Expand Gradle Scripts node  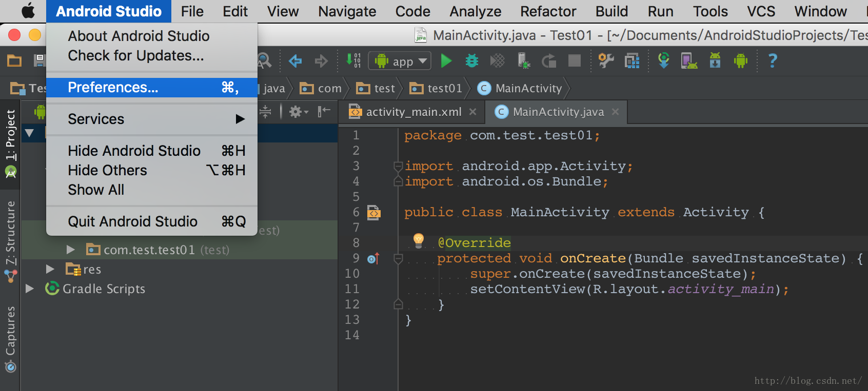click(x=30, y=289)
